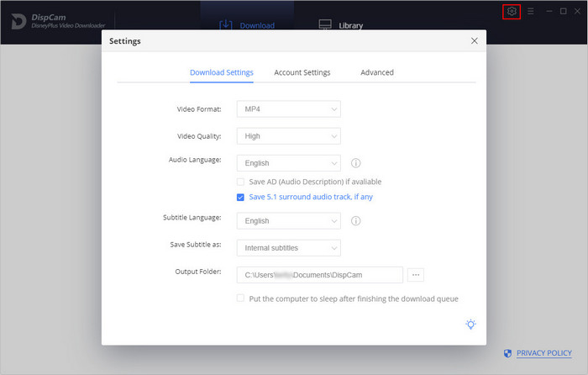Viewport: 588px width, 375px height.
Task: Browse output folder with the ellipsis button
Action: pyautogui.click(x=416, y=275)
